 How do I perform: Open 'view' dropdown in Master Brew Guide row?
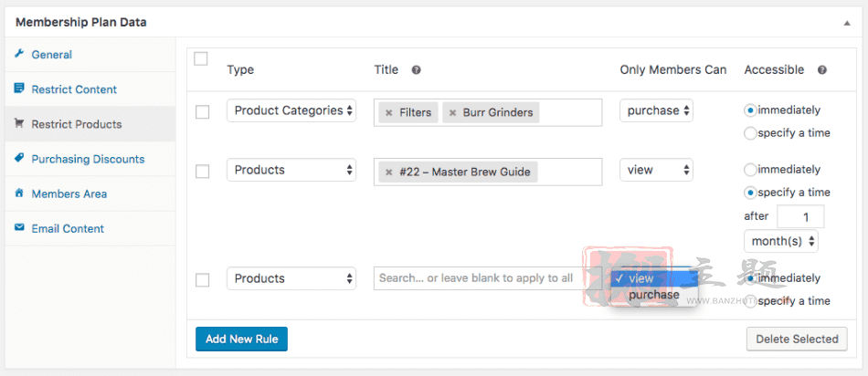(x=657, y=170)
